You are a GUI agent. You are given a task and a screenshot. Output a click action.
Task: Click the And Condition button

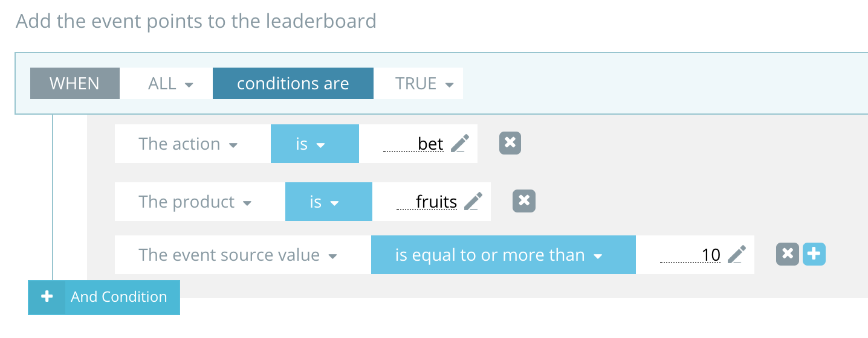(x=118, y=297)
